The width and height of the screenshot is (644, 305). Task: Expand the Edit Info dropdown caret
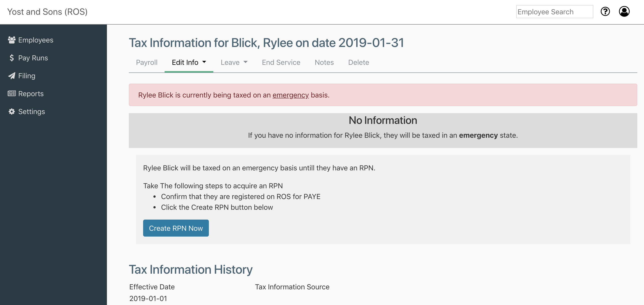204,62
